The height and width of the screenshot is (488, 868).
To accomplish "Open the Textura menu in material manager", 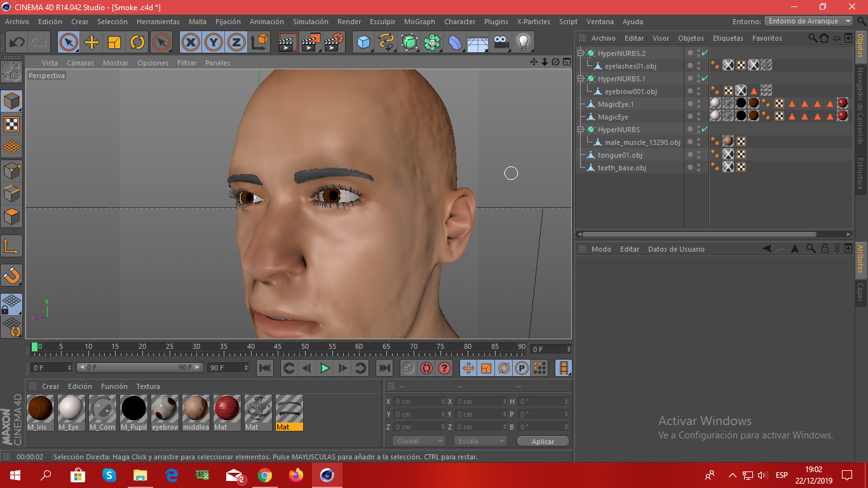I will tap(148, 386).
